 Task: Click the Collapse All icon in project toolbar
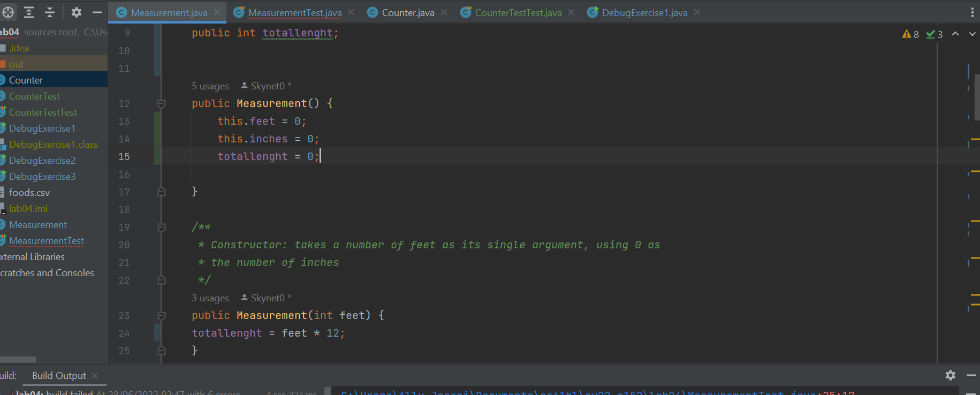[x=50, y=12]
